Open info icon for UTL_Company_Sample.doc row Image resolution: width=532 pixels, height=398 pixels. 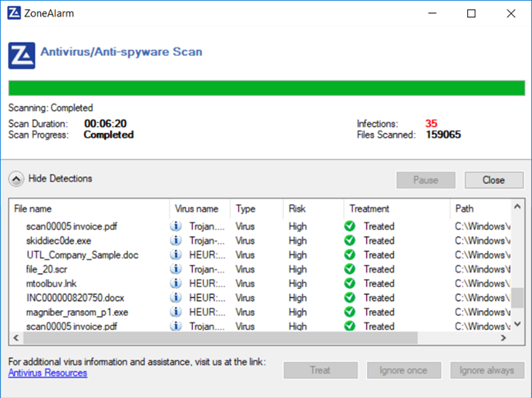pos(176,254)
